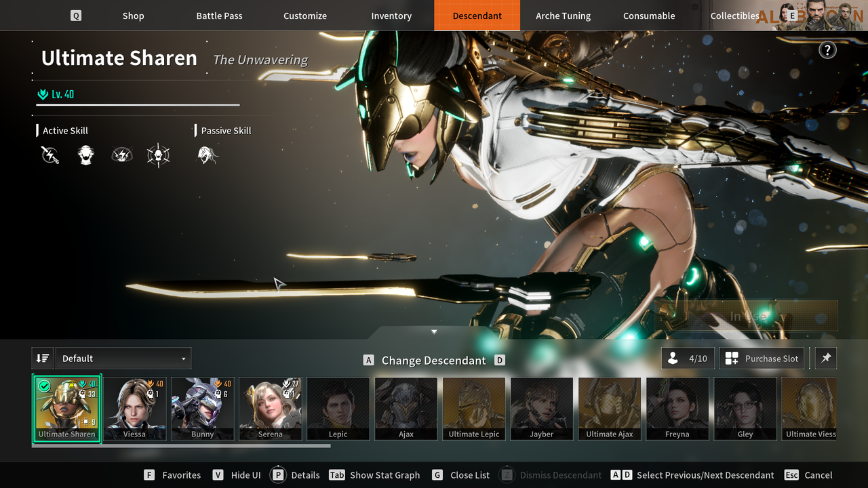Click the first active skill icon
This screenshot has width=868, height=488.
pyautogui.click(x=50, y=155)
